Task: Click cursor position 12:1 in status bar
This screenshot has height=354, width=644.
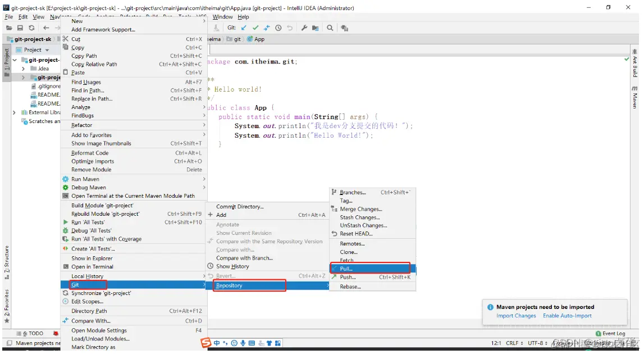Action: [496, 343]
